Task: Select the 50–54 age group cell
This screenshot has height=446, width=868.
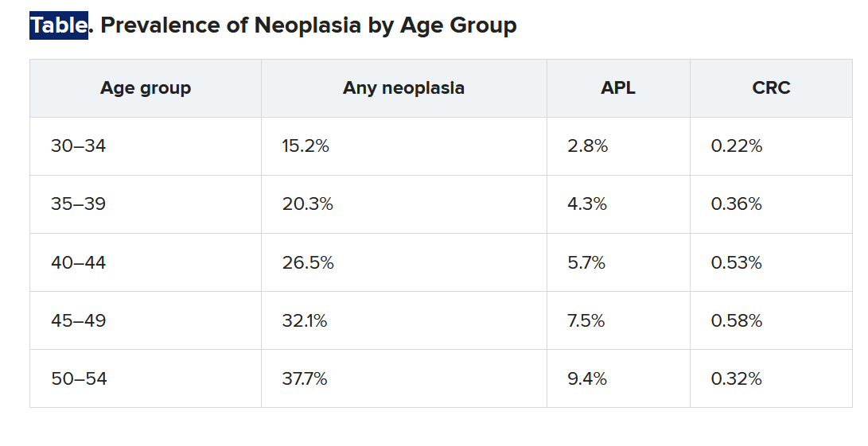Action: [x=78, y=378]
